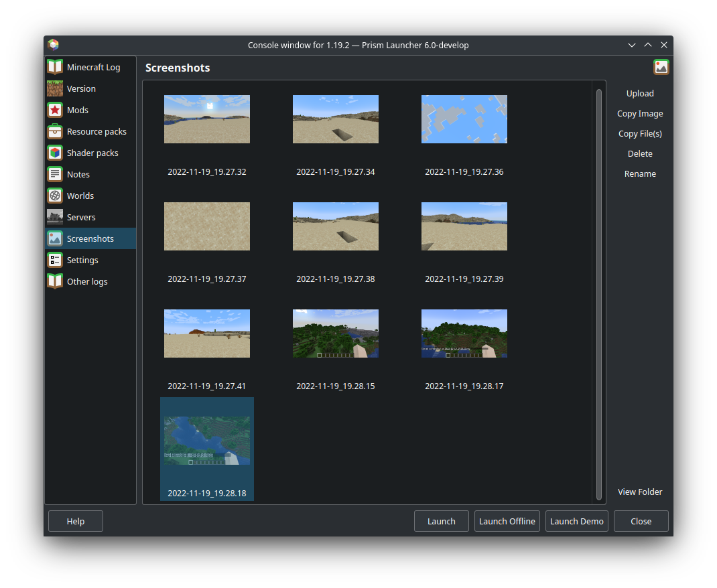Select the sand screenshot 2022-11-19_19.27.37
The width and height of the screenshot is (717, 588).
tap(206, 226)
